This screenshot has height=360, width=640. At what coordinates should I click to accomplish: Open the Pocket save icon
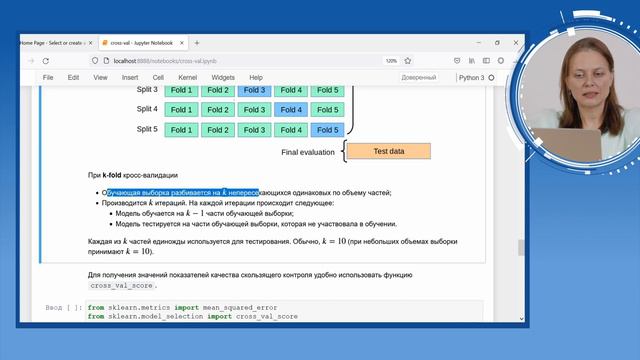point(457,61)
